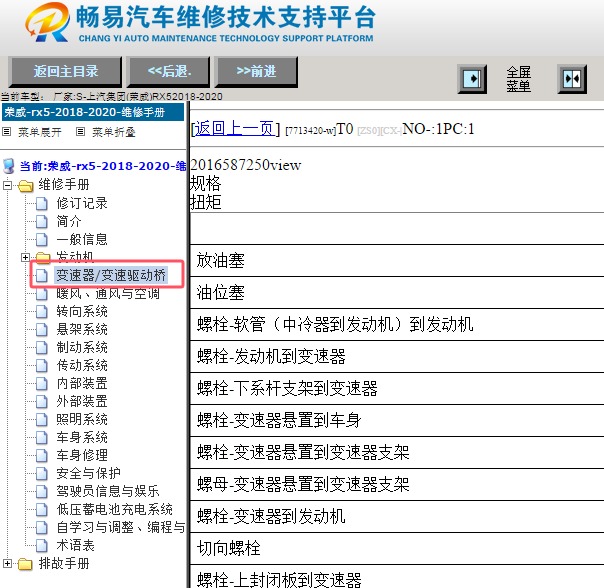Expand the 排故手册 tree node
This screenshot has width=604, height=588.
pyautogui.click(x=7, y=563)
